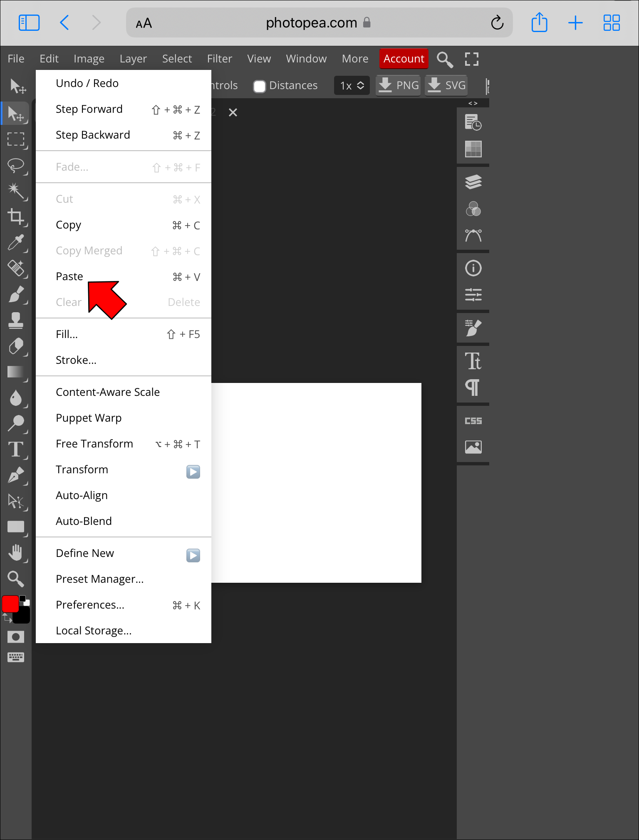Select the Blur tool
Screen dimensions: 639x840
(16, 398)
